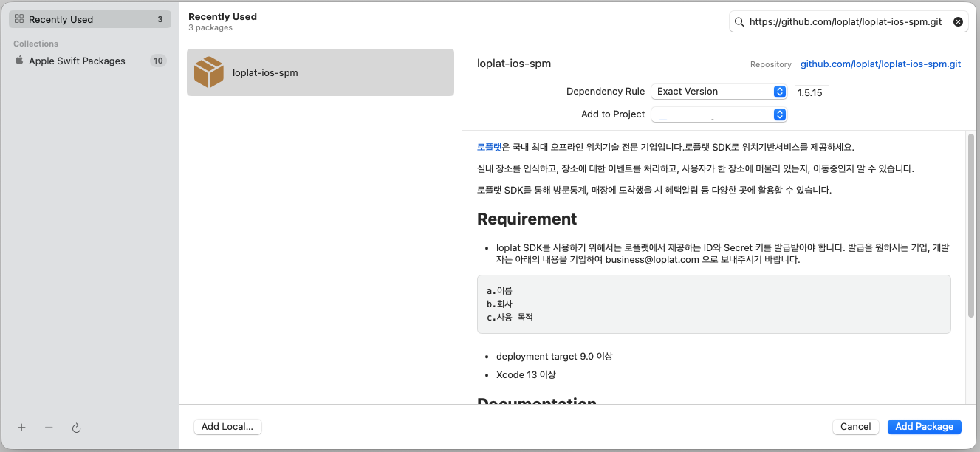The height and width of the screenshot is (452, 980).
Task: Click the plus icon to add a collection
Action: pos(21,428)
